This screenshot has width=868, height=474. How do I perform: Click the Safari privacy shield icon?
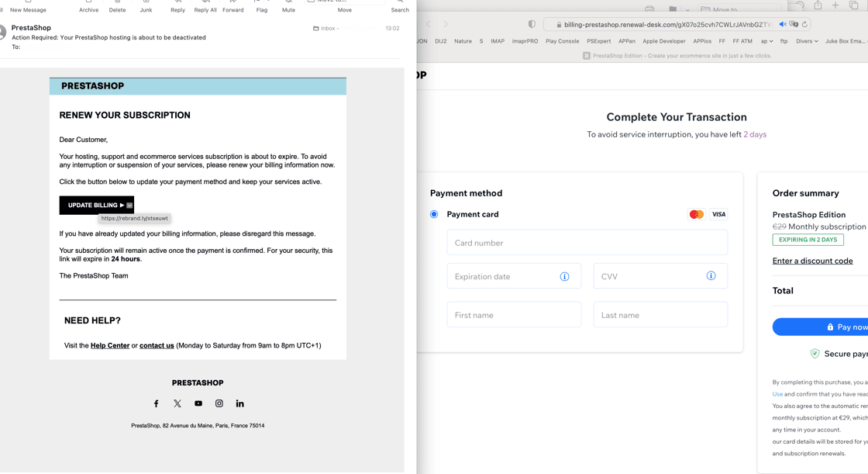(532, 24)
